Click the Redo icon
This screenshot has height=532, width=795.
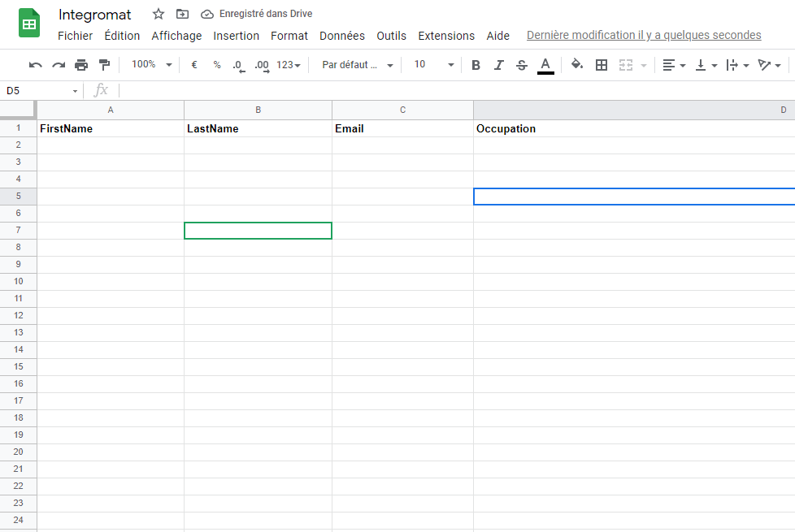coord(59,65)
